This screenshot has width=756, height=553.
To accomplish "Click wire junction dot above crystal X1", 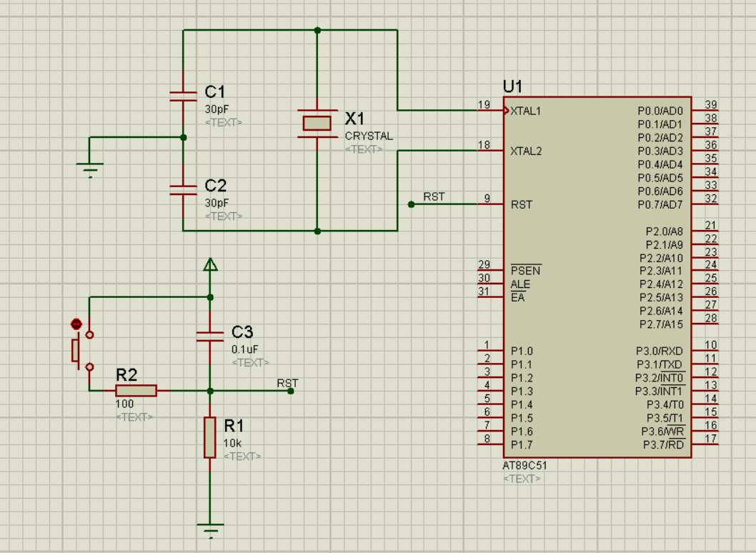I will click(x=317, y=31).
